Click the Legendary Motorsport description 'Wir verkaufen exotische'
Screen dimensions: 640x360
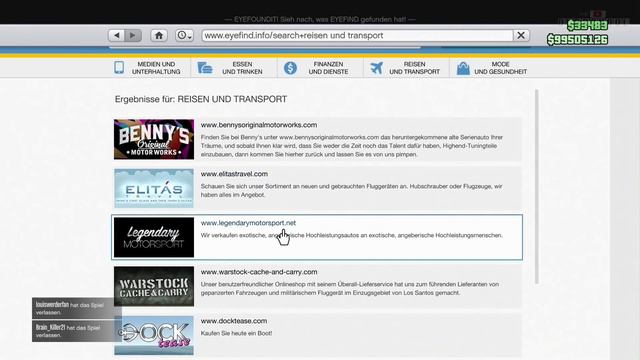pyautogui.click(x=351, y=236)
